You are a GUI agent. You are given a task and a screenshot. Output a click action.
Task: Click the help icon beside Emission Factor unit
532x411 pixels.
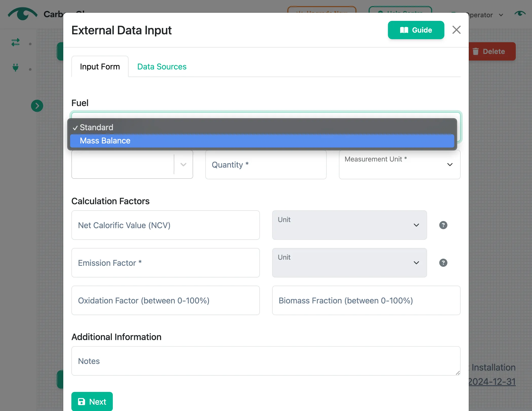click(x=443, y=263)
